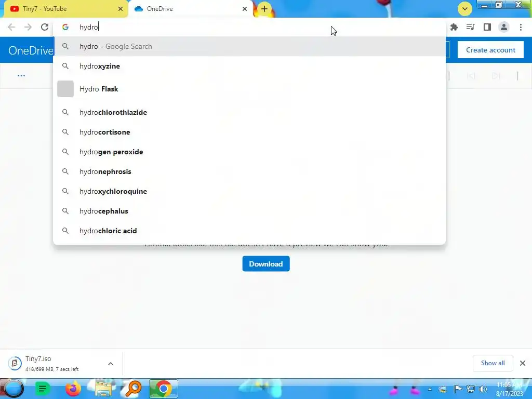Click Show all downloads
The width and height of the screenshot is (532, 399).
click(x=493, y=363)
